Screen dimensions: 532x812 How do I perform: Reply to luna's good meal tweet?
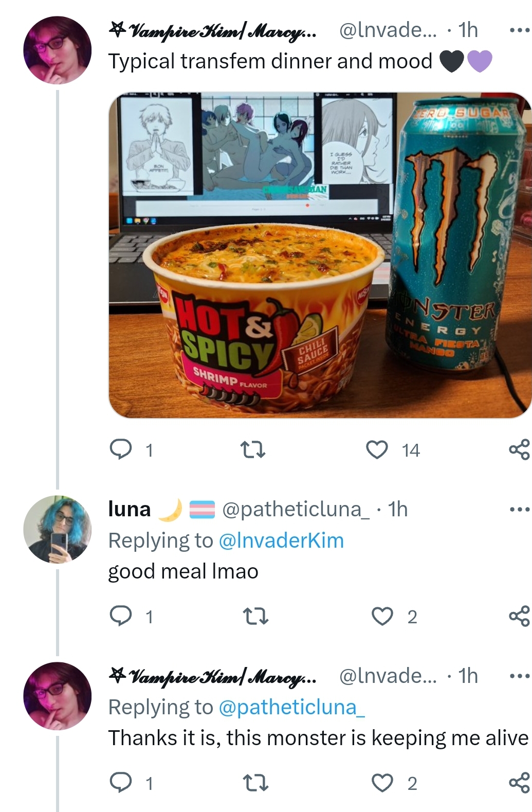coord(121,616)
